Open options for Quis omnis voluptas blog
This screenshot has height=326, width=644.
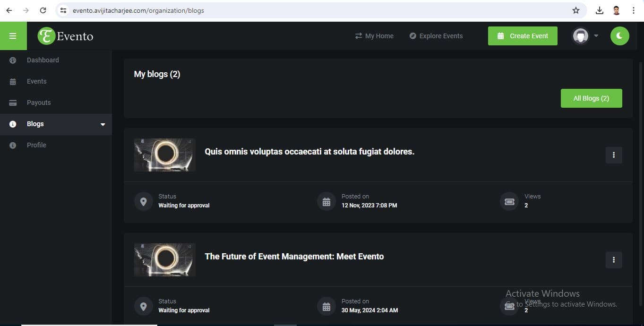614,155
